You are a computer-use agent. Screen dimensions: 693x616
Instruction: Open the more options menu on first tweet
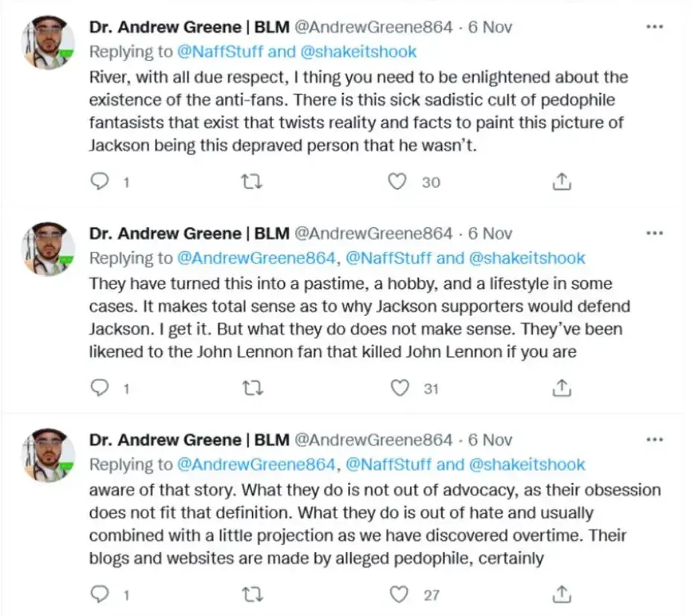click(654, 28)
